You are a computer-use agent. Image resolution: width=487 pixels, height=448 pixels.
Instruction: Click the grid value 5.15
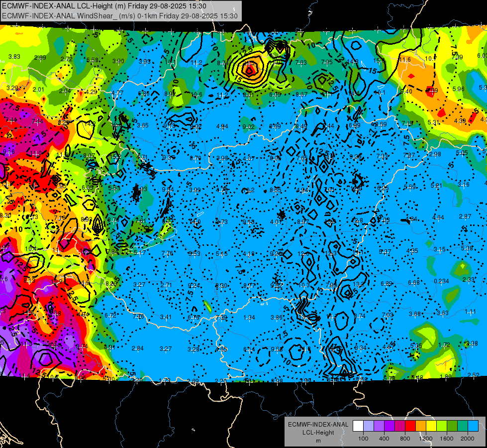(x=222, y=254)
